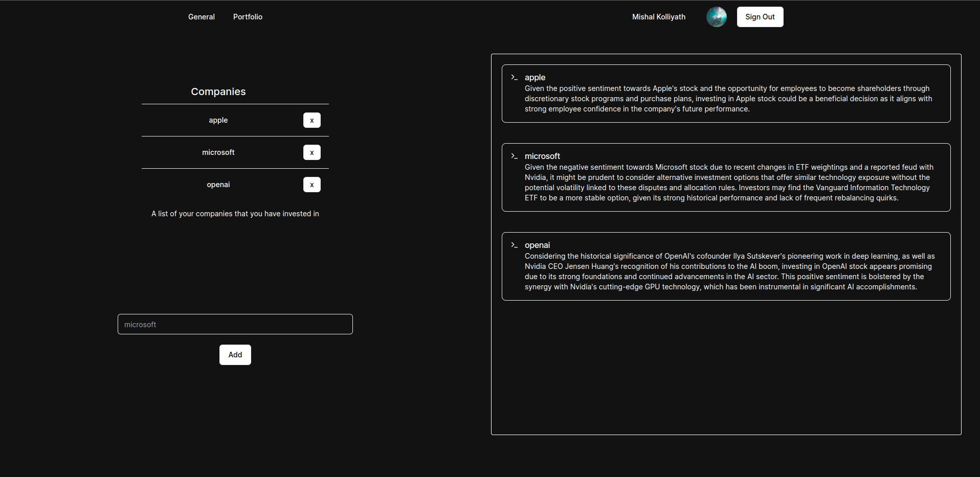The width and height of the screenshot is (980, 477).
Task: Click the Companies heading
Action: click(218, 92)
